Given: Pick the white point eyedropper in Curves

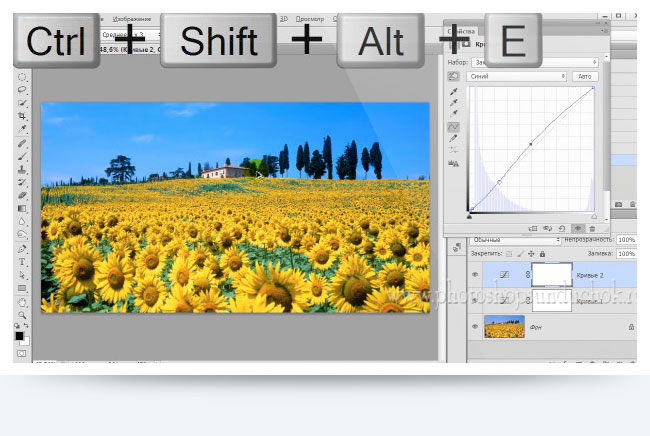Looking at the screenshot, I should [454, 113].
